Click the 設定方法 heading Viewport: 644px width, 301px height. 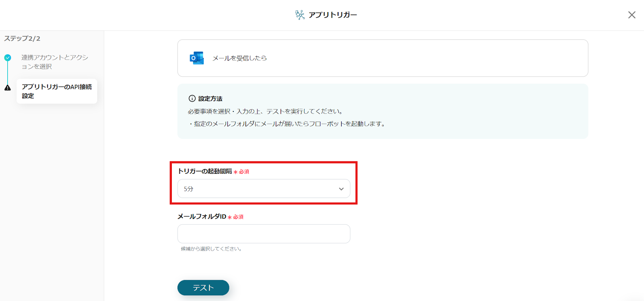(x=210, y=98)
